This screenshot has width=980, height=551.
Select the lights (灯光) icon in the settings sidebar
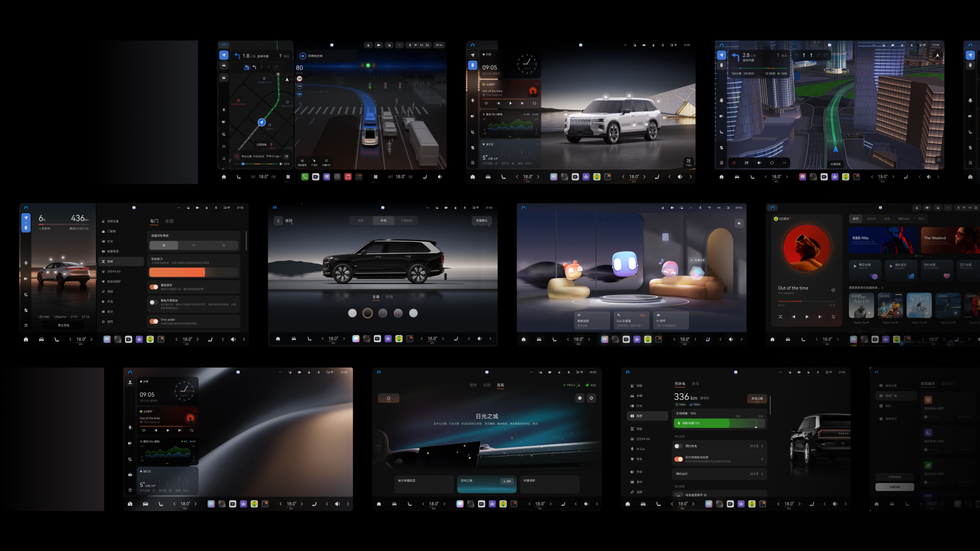(x=105, y=241)
